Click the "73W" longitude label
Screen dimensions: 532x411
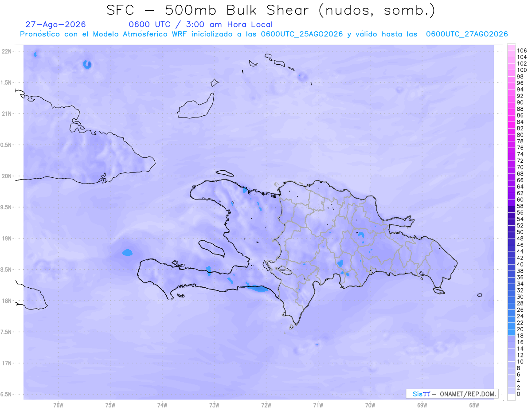pyautogui.click(x=214, y=405)
